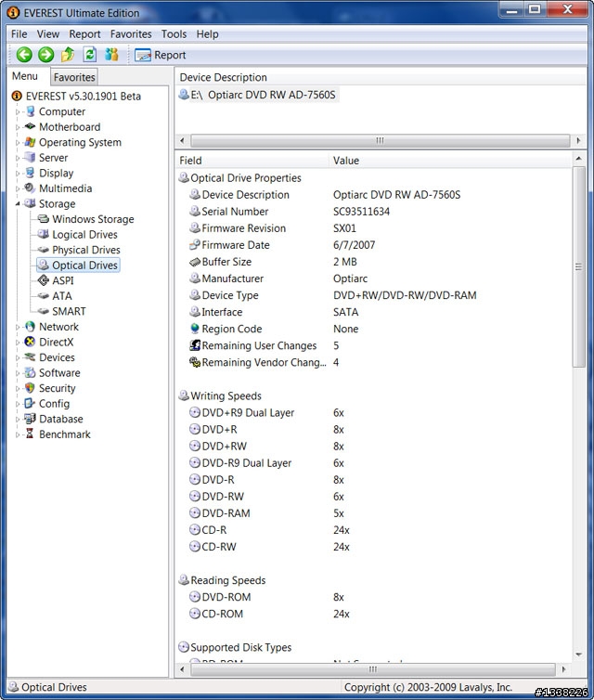The image size is (594, 700).
Task: Expand the Display tree node
Action: tap(18, 174)
